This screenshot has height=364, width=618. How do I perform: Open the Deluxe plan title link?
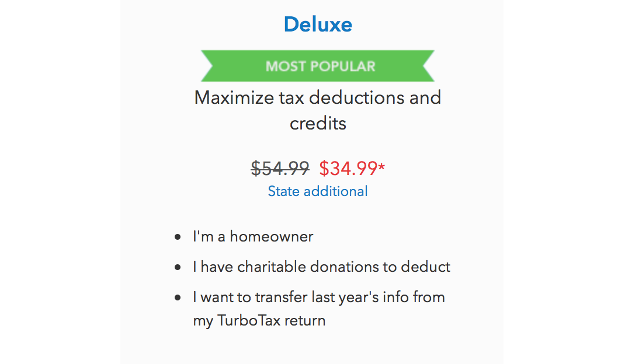tap(318, 24)
